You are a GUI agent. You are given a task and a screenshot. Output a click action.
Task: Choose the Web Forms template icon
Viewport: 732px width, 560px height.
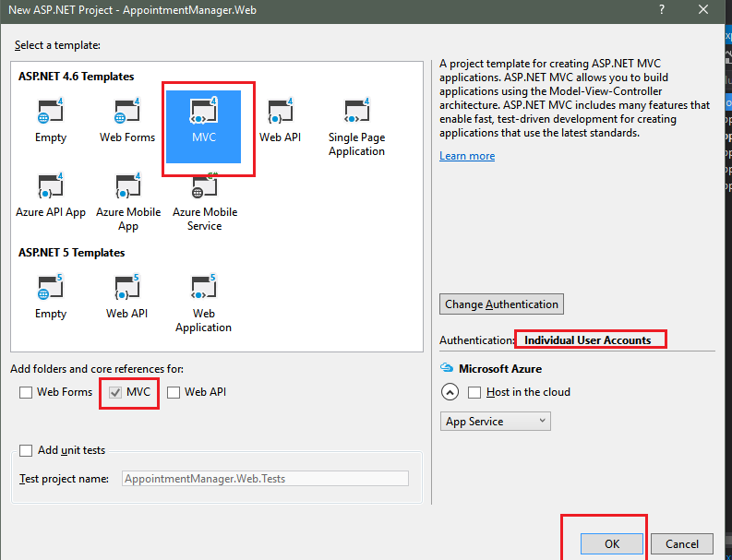[127, 121]
